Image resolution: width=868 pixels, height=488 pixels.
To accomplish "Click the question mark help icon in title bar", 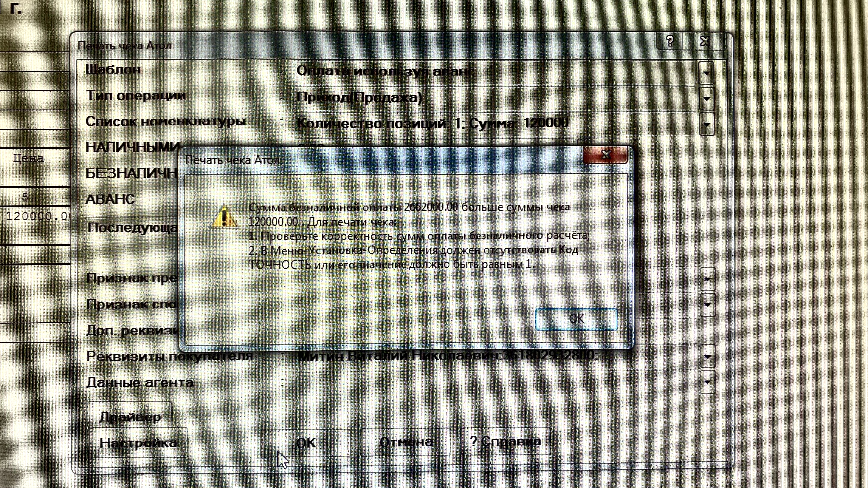I will [670, 42].
